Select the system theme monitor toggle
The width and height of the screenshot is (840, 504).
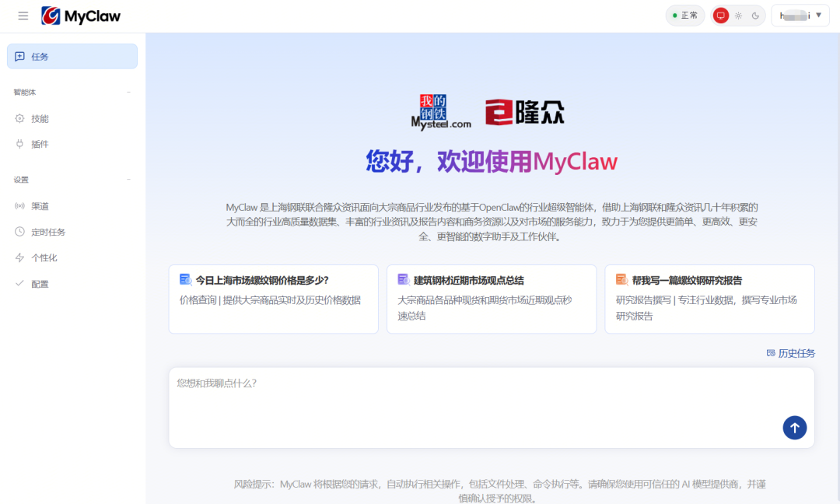pyautogui.click(x=721, y=16)
